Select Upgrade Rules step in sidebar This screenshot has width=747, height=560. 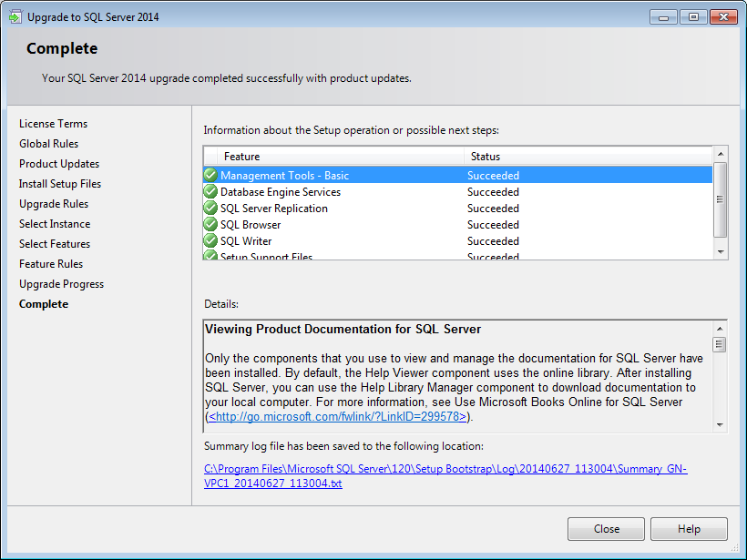tap(54, 204)
